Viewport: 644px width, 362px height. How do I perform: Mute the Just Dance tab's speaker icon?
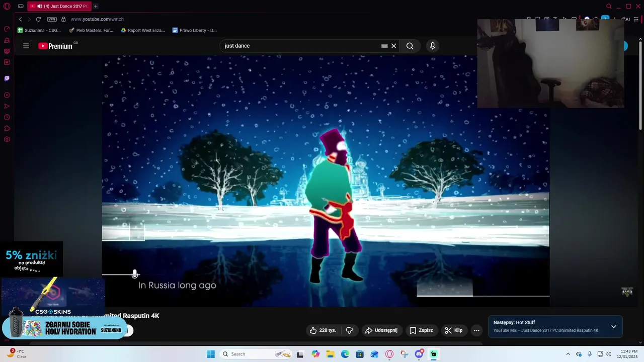coord(40,6)
